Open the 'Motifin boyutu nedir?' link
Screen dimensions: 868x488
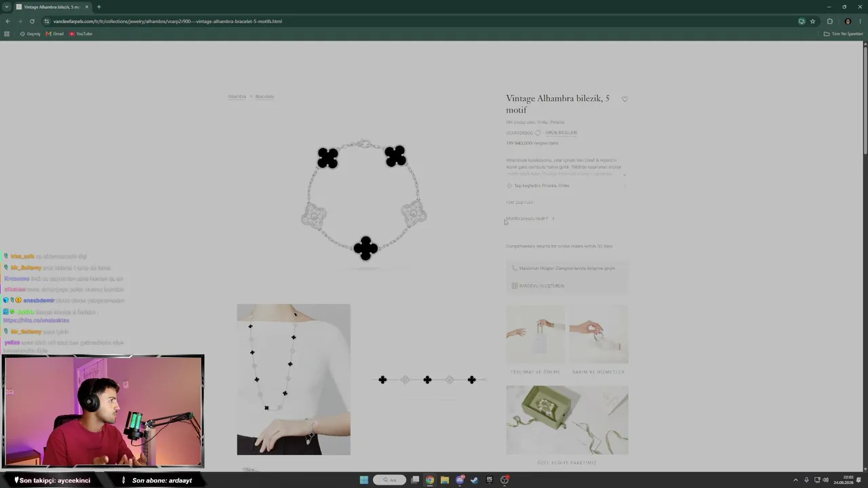pyautogui.click(x=530, y=218)
